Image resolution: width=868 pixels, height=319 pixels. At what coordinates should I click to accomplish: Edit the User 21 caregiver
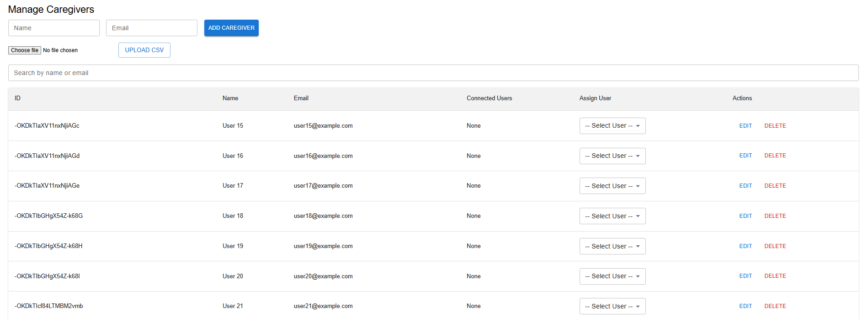tap(745, 306)
